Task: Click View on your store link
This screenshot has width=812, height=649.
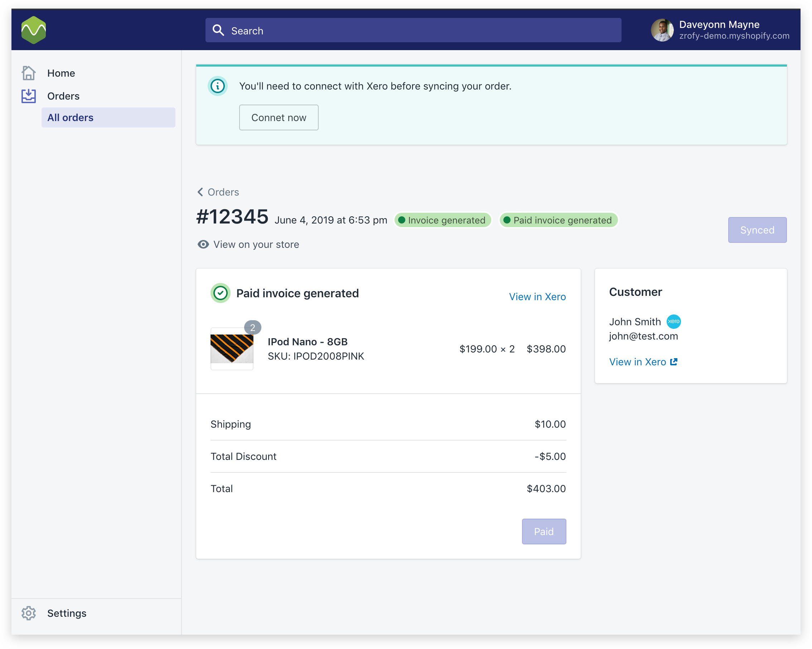Action: click(x=256, y=245)
